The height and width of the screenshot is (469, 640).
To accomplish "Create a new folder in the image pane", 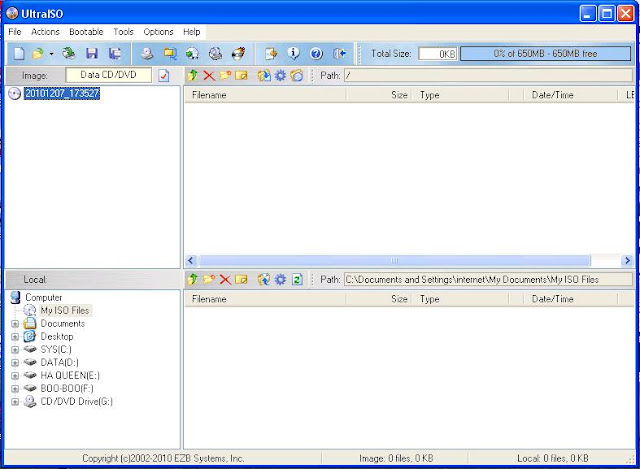I will click(x=225, y=75).
